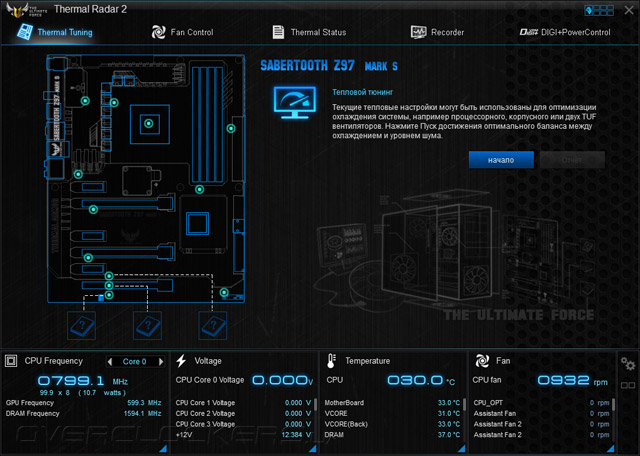
Task: Click the first unknown device icon
Action: pos(82,325)
